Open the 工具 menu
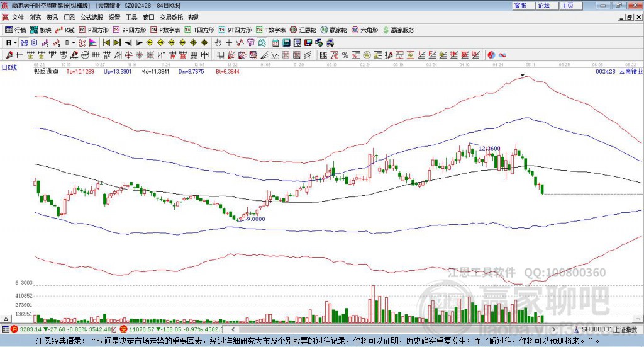Image resolution: width=644 pixels, height=347 pixels. coord(131,17)
